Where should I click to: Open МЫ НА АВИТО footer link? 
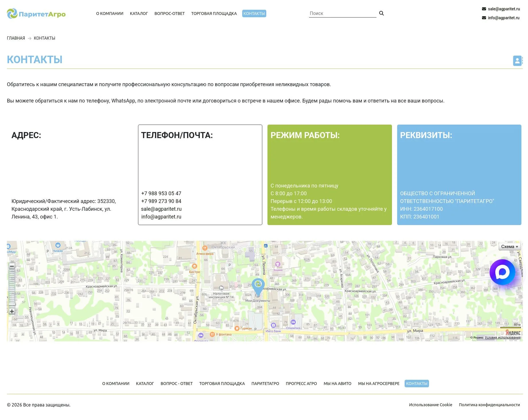point(337,384)
